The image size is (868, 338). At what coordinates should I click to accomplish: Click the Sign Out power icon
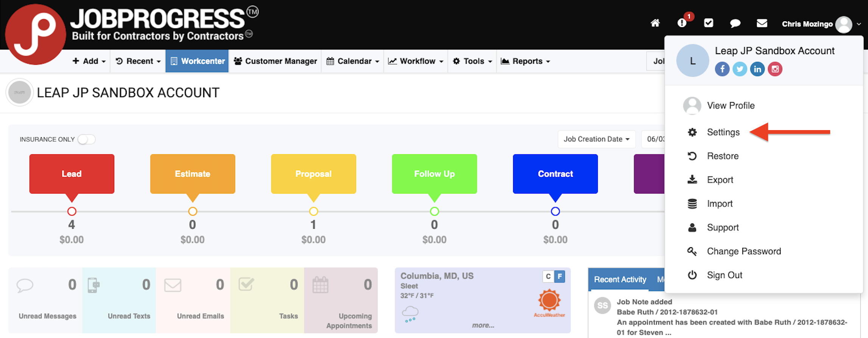(692, 275)
